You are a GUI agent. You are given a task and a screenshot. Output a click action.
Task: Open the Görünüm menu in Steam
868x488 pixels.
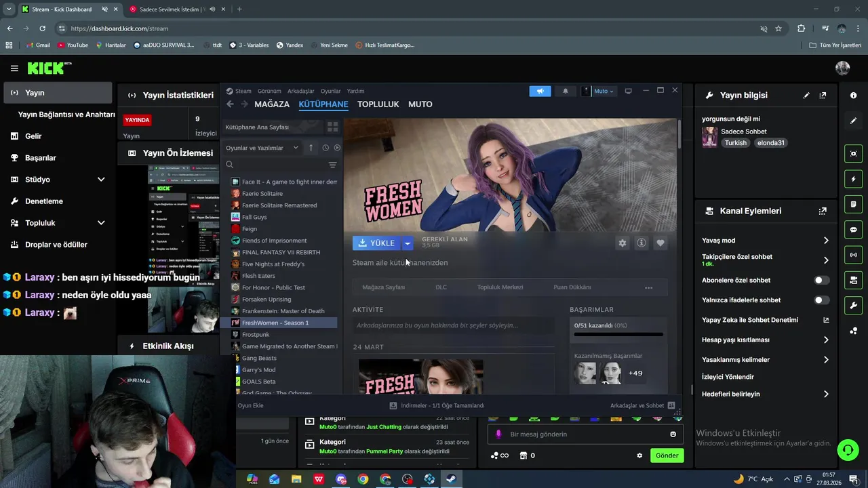point(269,91)
